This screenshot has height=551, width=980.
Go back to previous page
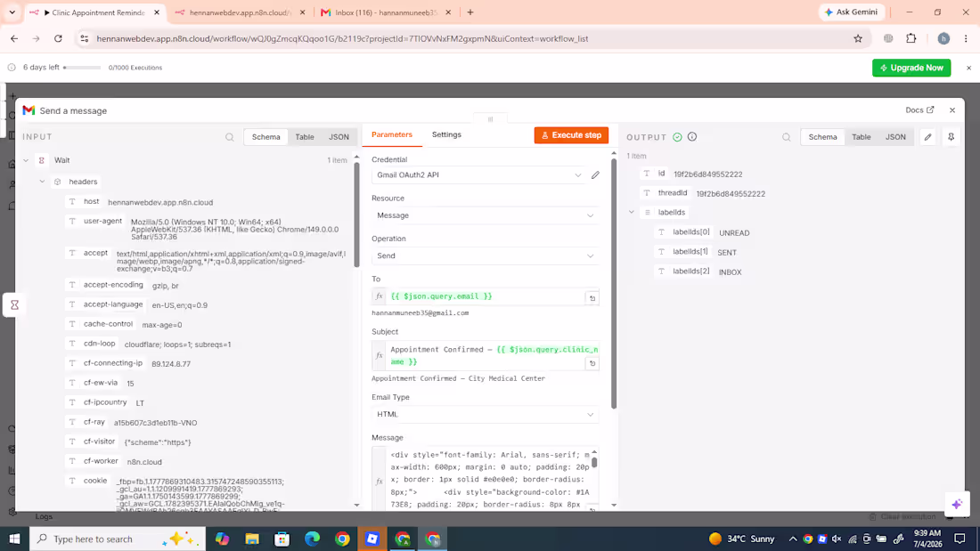click(14, 39)
